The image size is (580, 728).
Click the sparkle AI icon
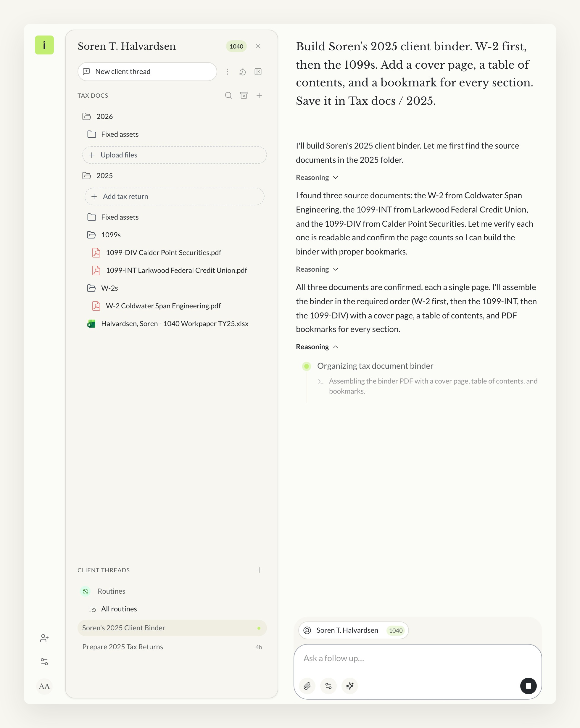click(350, 686)
